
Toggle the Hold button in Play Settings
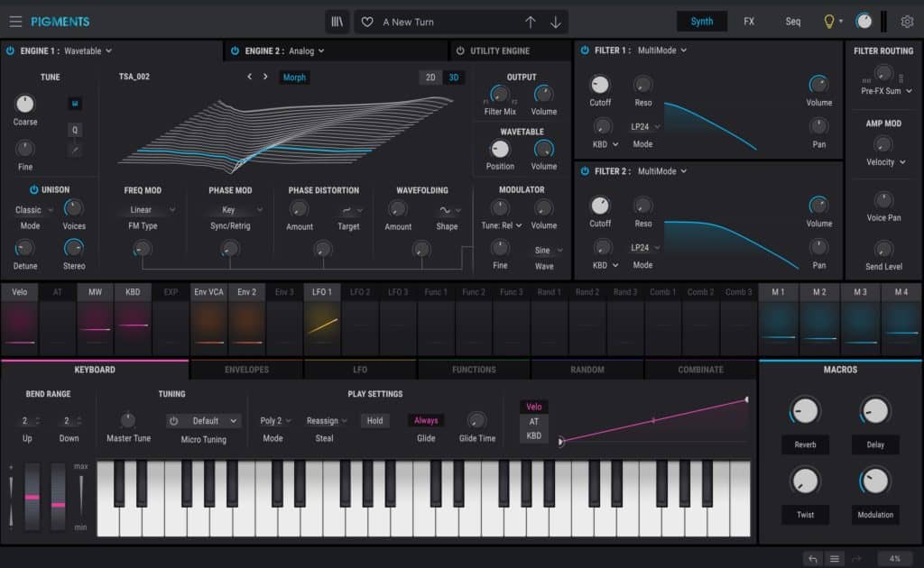click(x=374, y=421)
